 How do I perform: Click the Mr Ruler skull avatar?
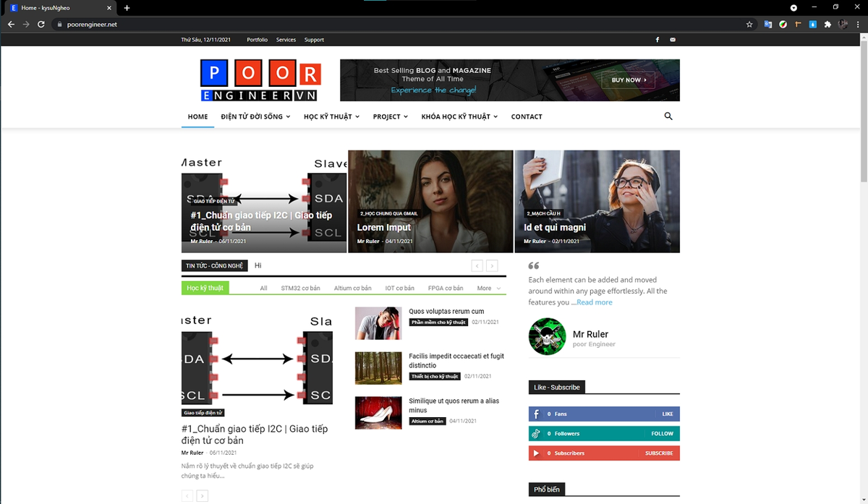547,336
